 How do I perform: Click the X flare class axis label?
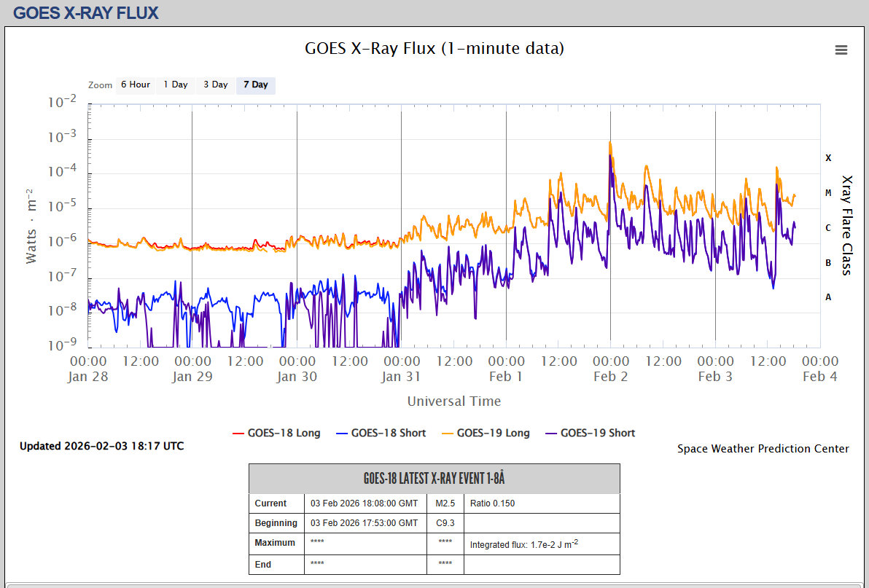pos(827,157)
